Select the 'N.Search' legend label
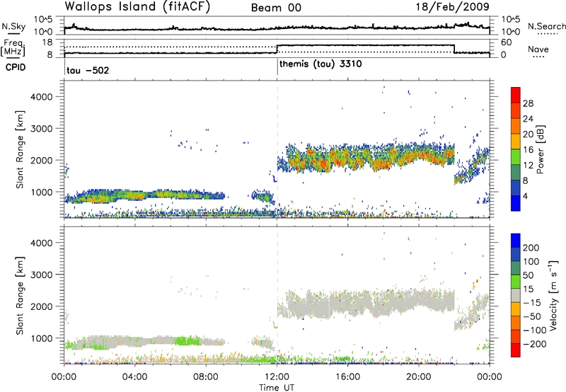Image resolution: width=566 pixels, height=392 pixels. (546, 26)
